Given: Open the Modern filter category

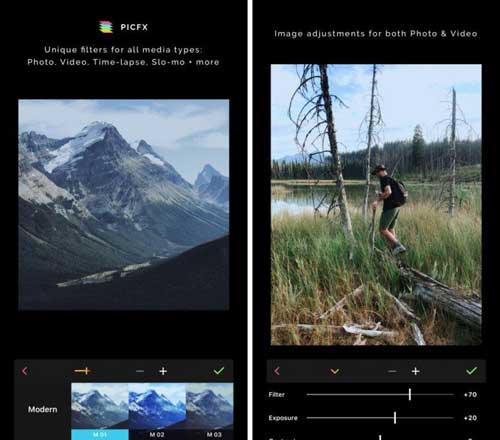Looking at the screenshot, I should coord(43,409).
